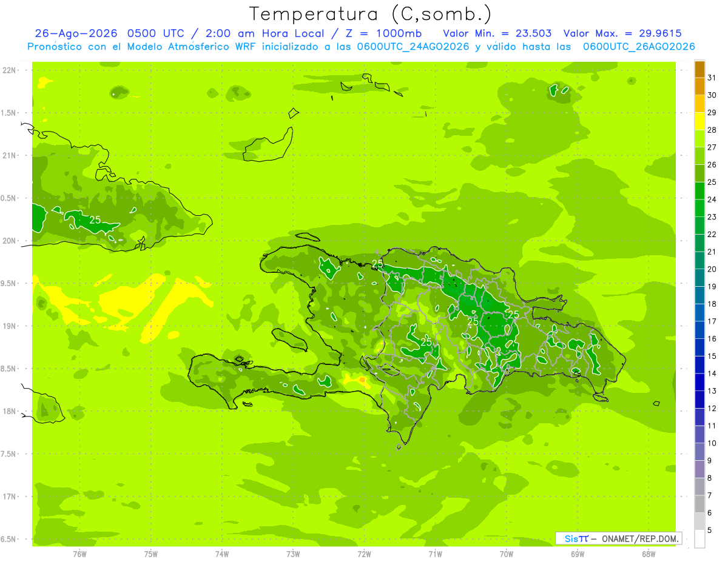Click initialization time "0600UTC_24AGO2026"

point(413,47)
